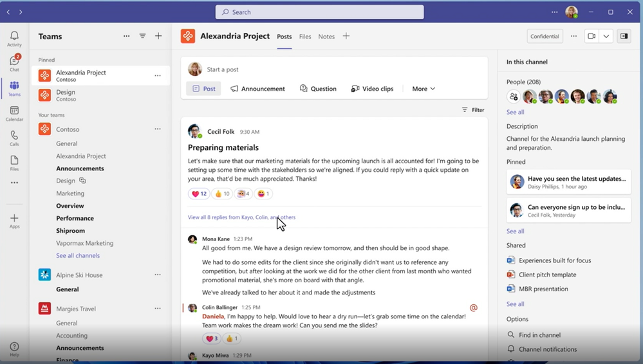The height and width of the screenshot is (364, 643).
Task: Switch to the Files tab
Action: 305,37
